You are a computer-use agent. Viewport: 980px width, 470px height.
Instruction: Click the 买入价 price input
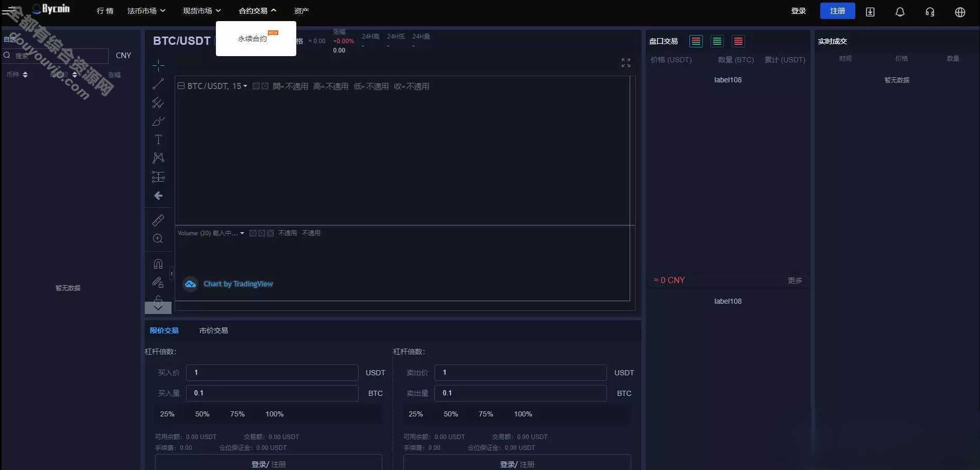[272, 373]
